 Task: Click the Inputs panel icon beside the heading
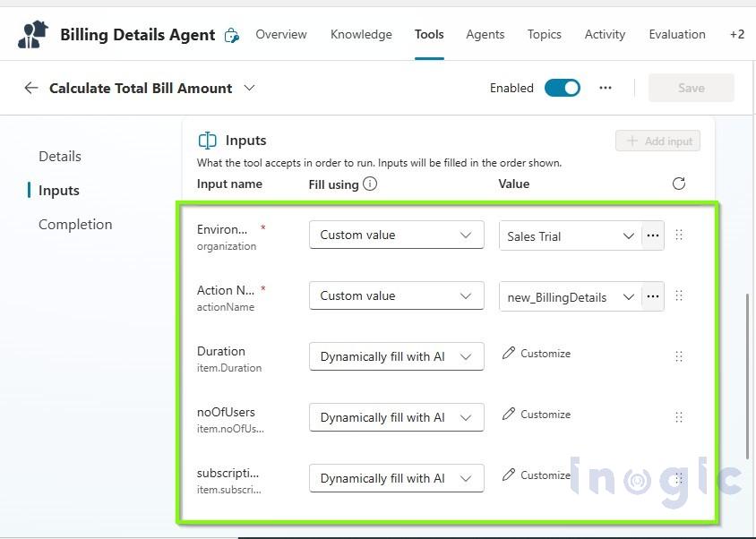(x=207, y=141)
